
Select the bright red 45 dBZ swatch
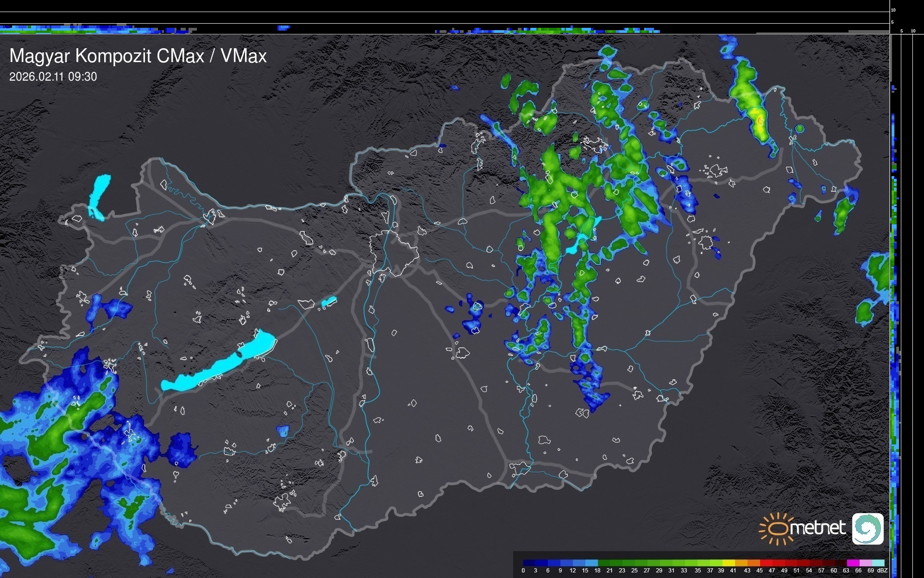click(766, 563)
